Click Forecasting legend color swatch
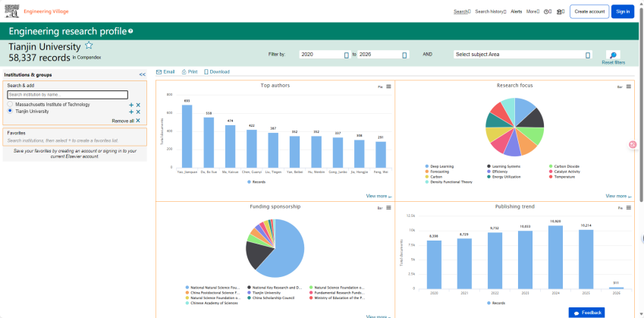 point(427,172)
